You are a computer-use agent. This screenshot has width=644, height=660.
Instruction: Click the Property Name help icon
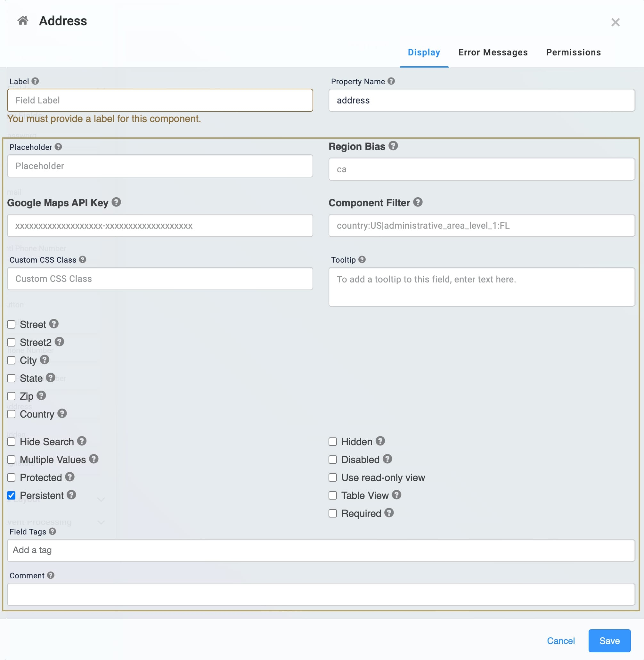tap(391, 81)
